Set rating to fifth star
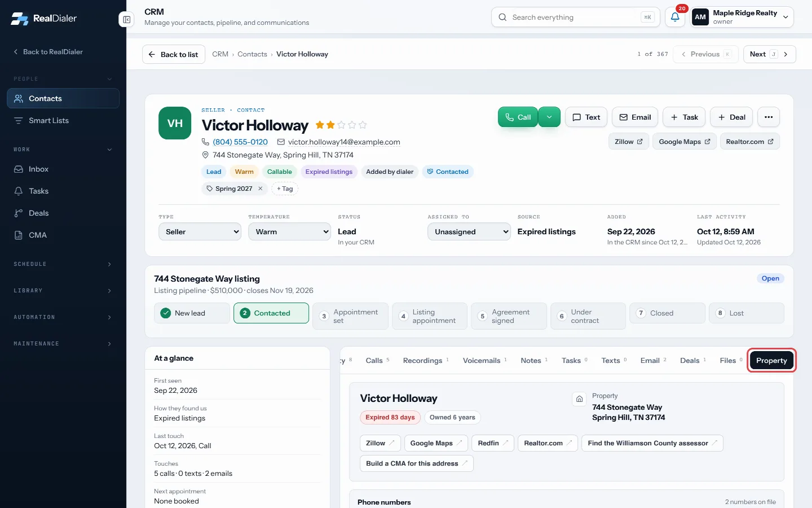 pyautogui.click(x=363, y=125)
